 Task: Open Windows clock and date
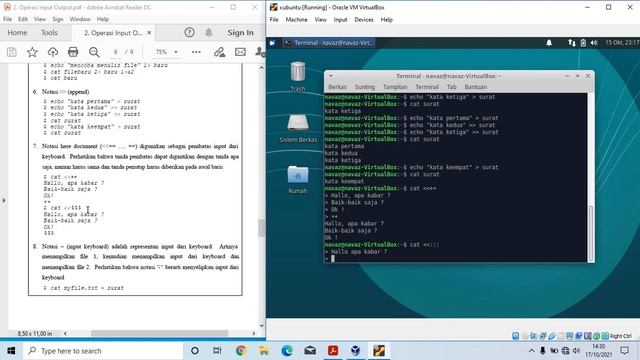(599, 351)
